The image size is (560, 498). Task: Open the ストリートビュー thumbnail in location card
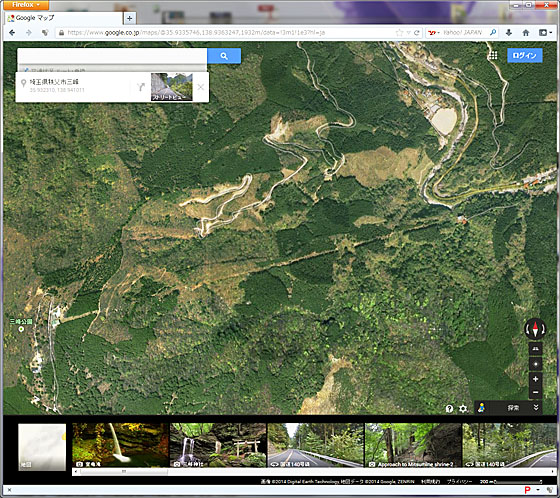click(x=172, y=87)
